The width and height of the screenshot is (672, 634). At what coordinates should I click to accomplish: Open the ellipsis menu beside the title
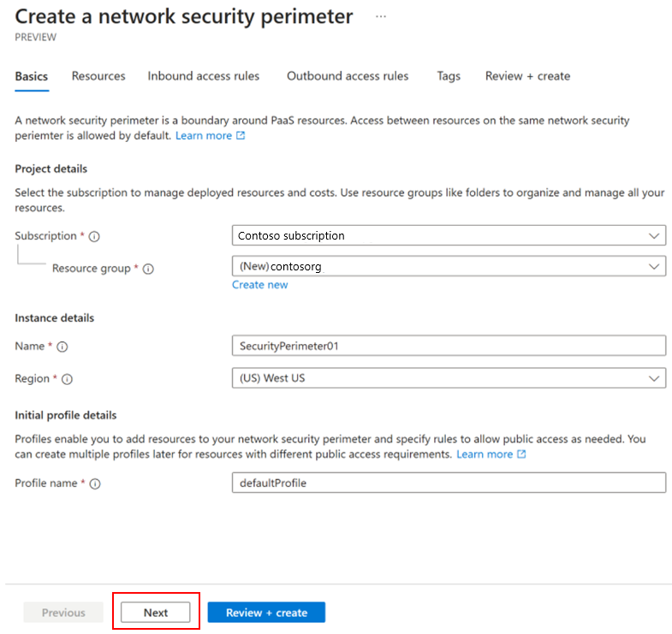pos(381,17)
